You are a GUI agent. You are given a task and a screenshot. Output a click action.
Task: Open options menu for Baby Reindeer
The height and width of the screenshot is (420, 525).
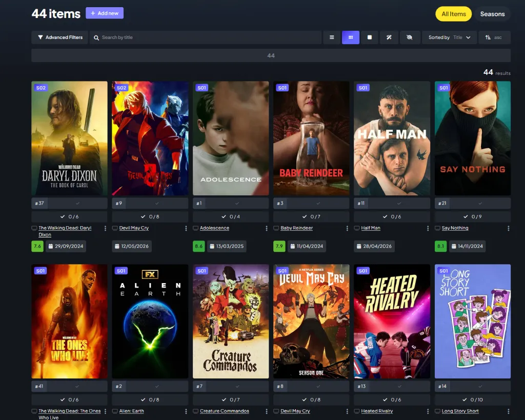tap(347, 228)
